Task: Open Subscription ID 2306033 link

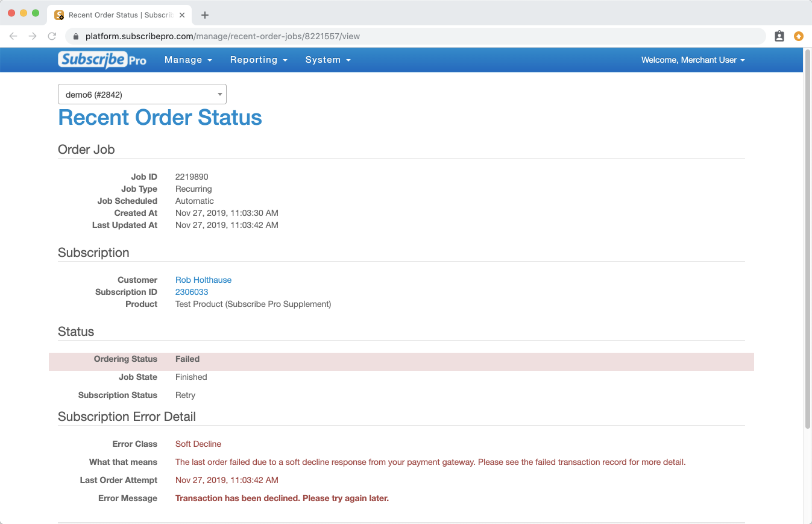Action: (x=192, y=292)
